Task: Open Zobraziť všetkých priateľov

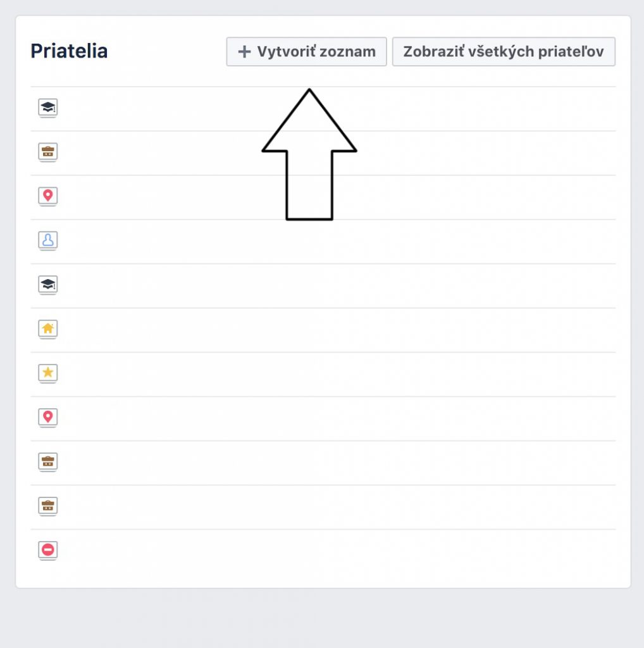Action: (x=504, y=52)
